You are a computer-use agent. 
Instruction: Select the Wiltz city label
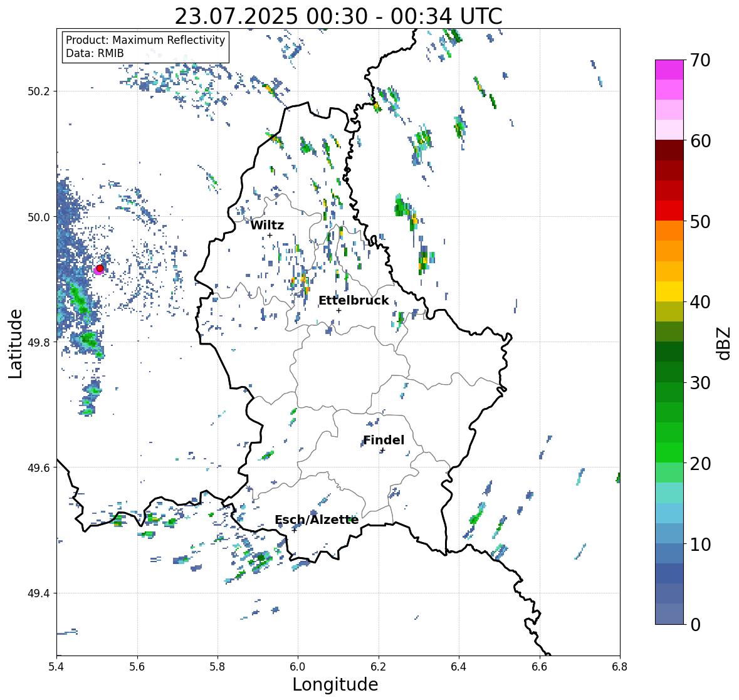(267, 225)
